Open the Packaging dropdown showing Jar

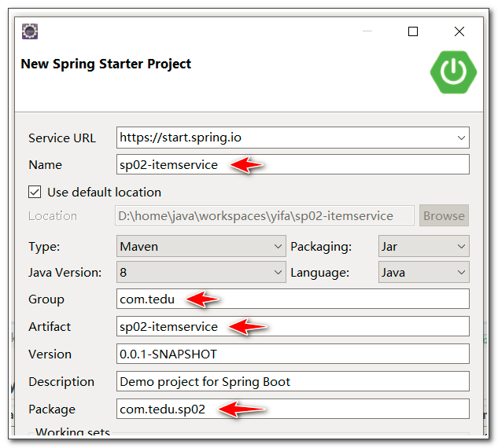coord(424,246)
